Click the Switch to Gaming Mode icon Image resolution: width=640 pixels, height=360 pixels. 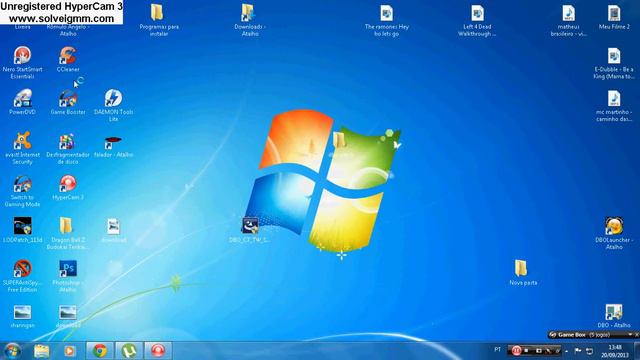(x=22, y=191)
